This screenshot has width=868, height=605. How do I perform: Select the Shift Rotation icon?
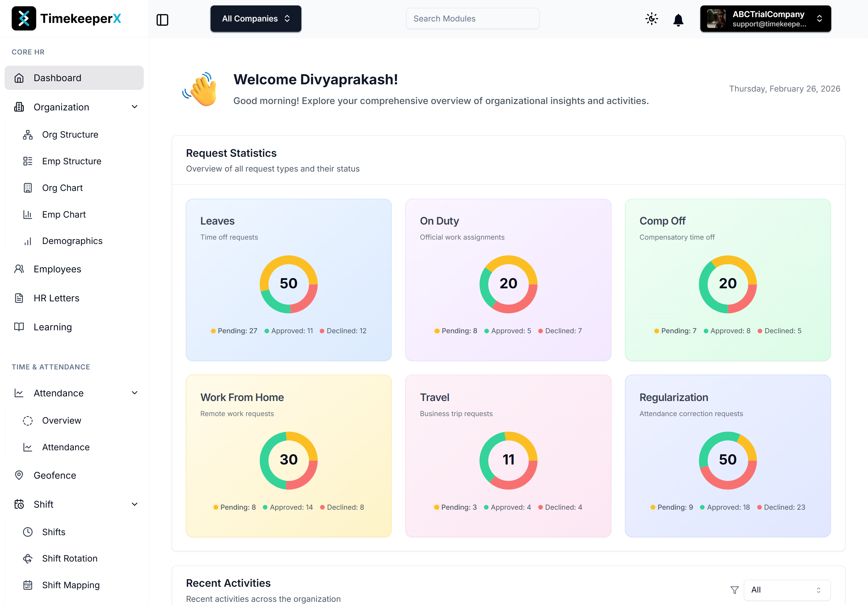(x=28, y=558)
